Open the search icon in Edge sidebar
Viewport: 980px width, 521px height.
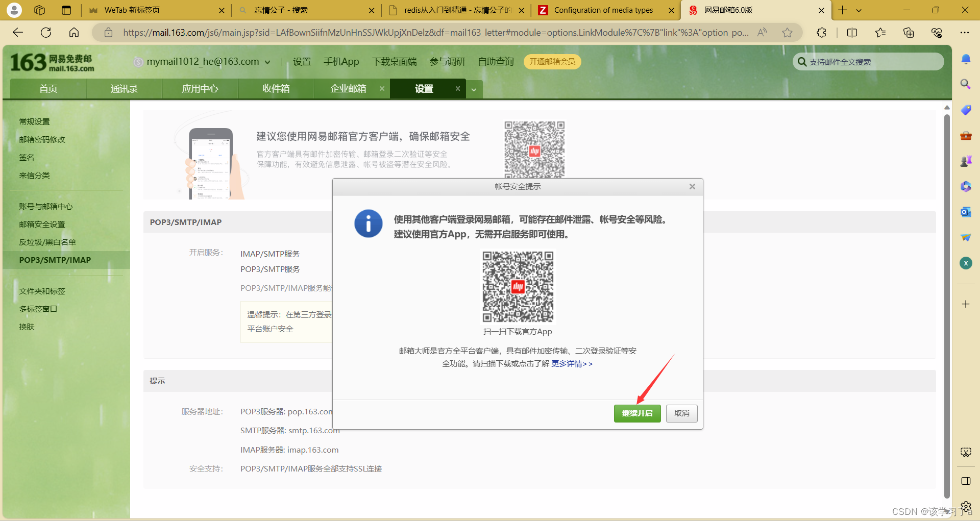[966, 84]
